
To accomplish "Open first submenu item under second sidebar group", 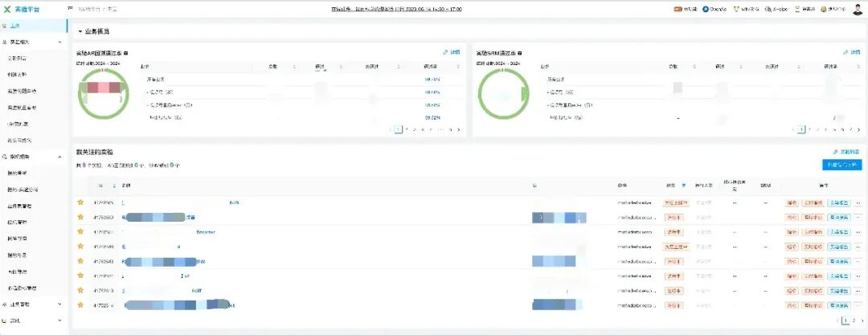I will click(x=17, y=173).
